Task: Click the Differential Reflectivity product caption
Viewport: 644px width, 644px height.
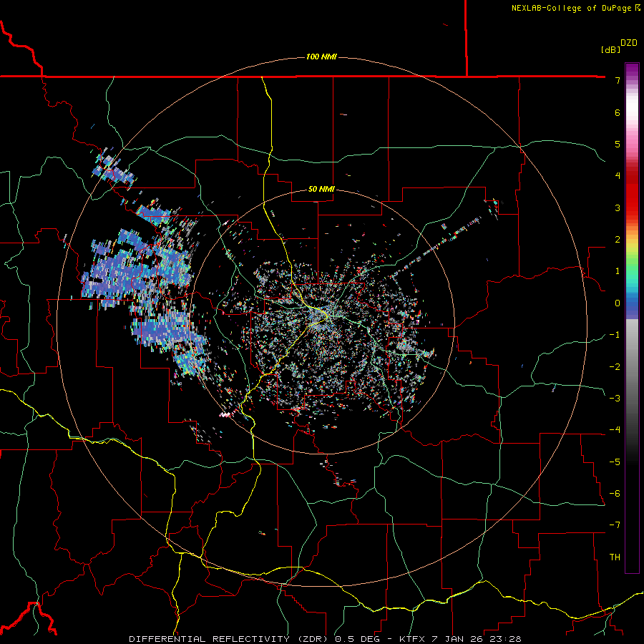Action: click(325, 639)
